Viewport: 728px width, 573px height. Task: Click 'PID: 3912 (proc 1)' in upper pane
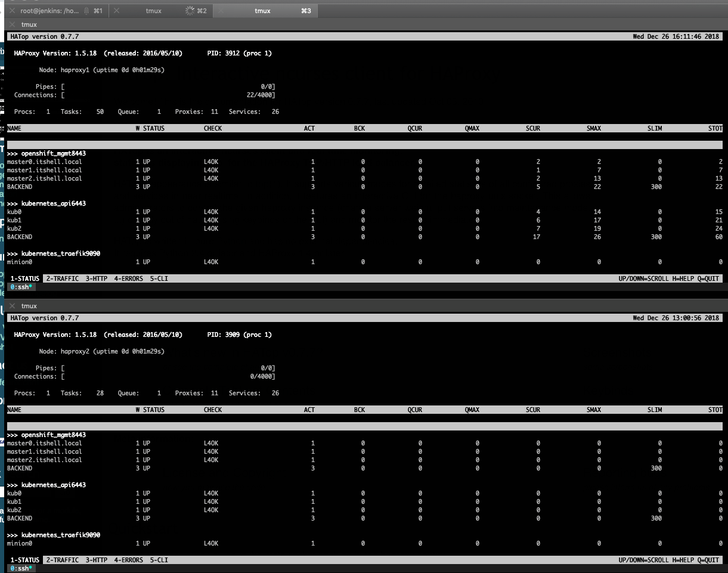[240, 53]
